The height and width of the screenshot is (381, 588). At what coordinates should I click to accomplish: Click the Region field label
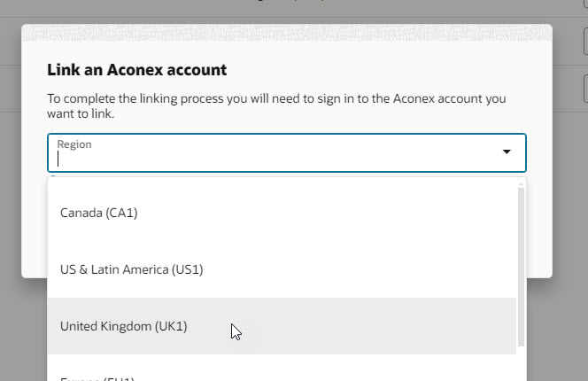point(74,144)
